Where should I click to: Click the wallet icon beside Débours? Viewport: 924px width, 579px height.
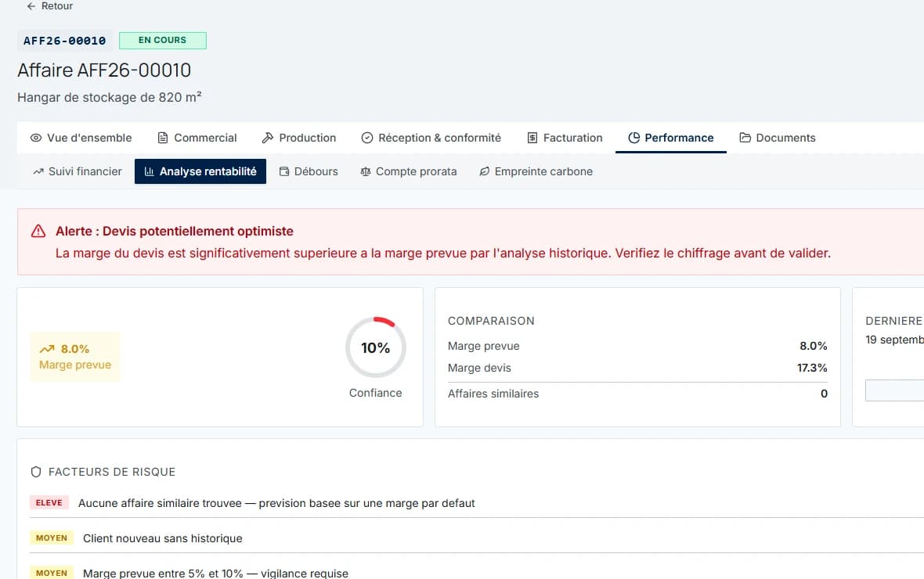point(284,171)
